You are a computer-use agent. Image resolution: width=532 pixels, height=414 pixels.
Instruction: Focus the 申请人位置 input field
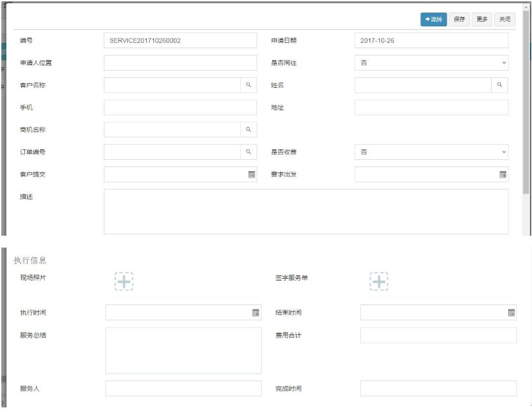click(x=180, y=63)
